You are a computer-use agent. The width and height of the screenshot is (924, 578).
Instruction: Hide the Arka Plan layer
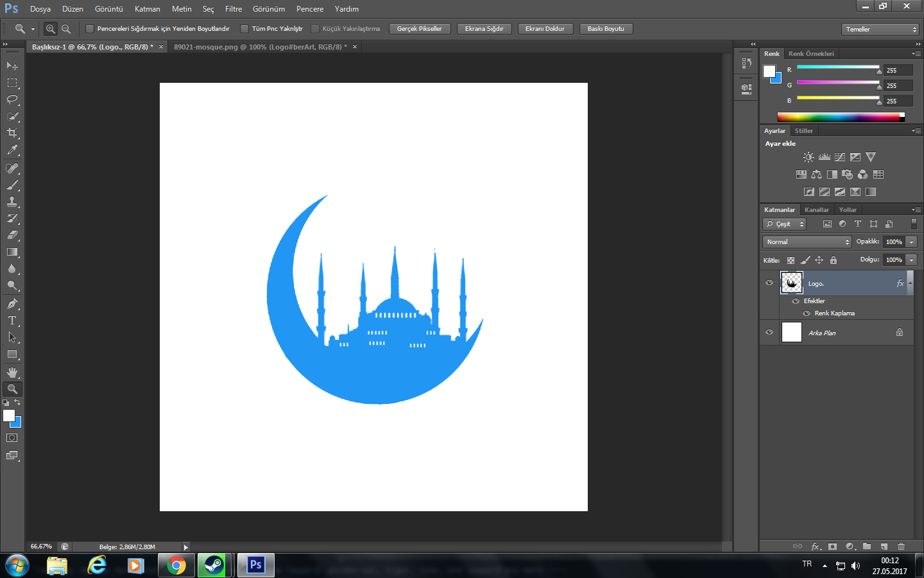click(769, 333)
